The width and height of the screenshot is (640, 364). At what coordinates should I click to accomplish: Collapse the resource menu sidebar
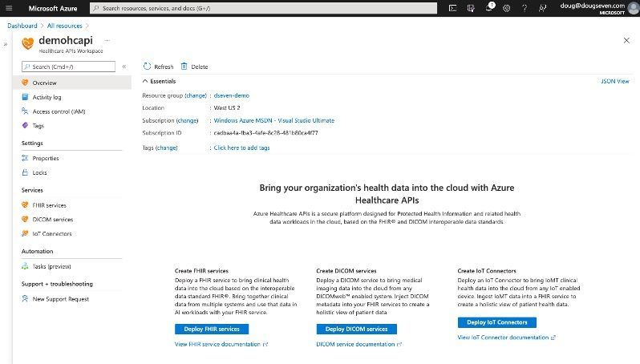[124, 67]
